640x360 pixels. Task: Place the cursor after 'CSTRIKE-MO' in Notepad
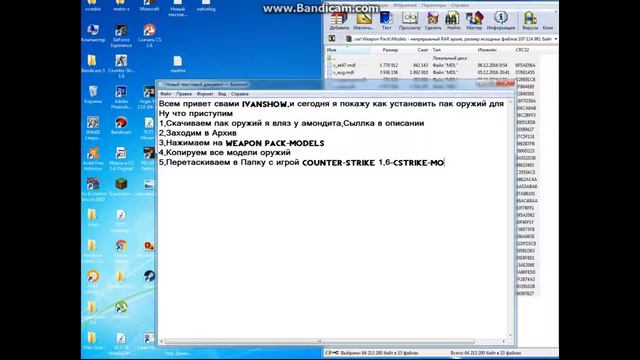(x=444, y=163)
